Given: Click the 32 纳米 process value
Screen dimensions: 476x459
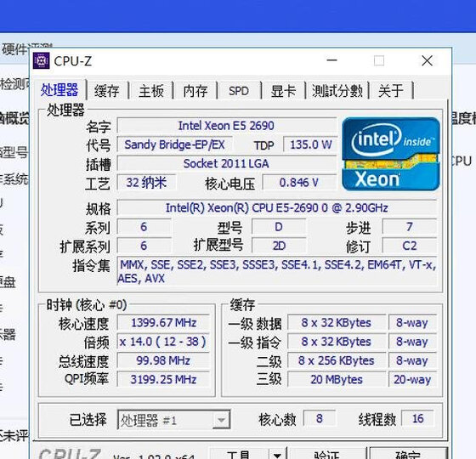Looking at the screenshot, I should click(x=146, y=183).
